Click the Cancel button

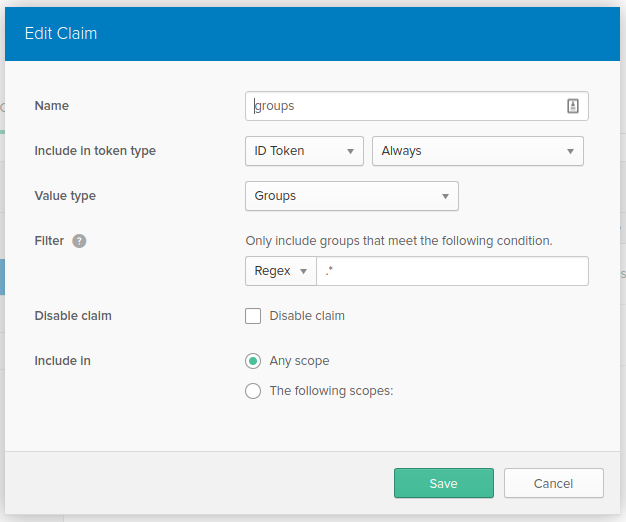(553, 483)
